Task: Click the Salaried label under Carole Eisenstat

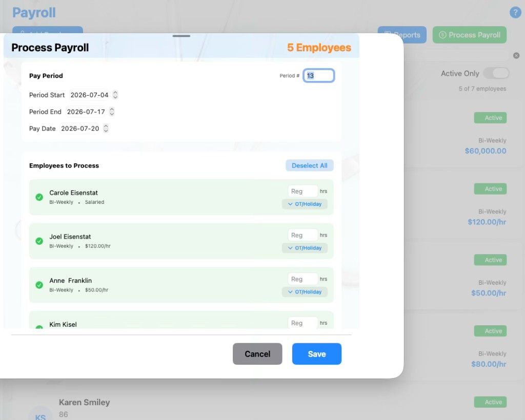Action: click(x=94, y=202)
